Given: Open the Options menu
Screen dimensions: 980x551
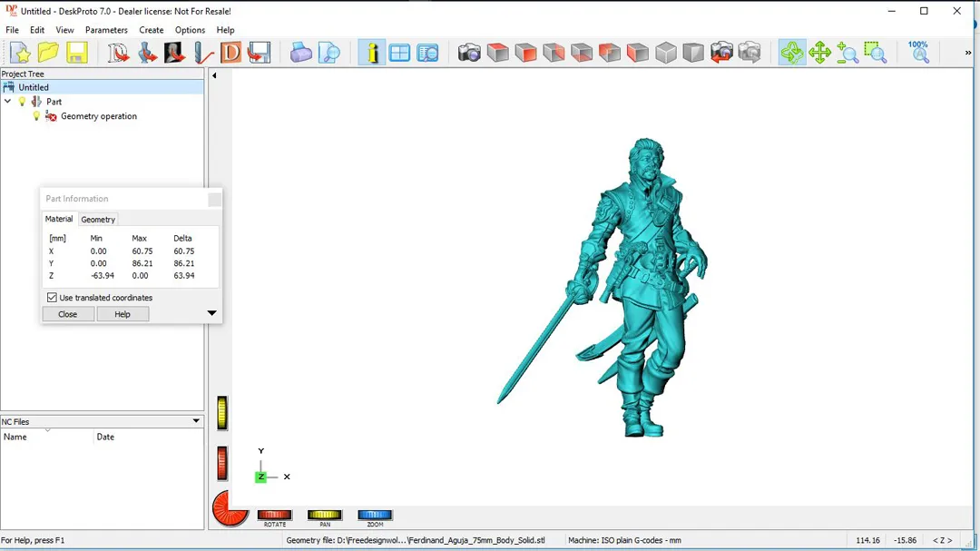Looking at the screenshot, I should coord(190,30).
